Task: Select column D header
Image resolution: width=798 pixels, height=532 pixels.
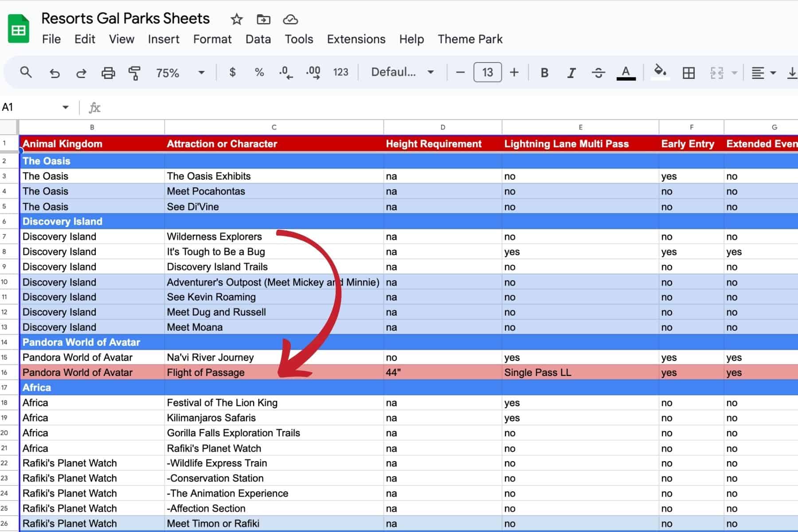Action: (x=442, y=127)
